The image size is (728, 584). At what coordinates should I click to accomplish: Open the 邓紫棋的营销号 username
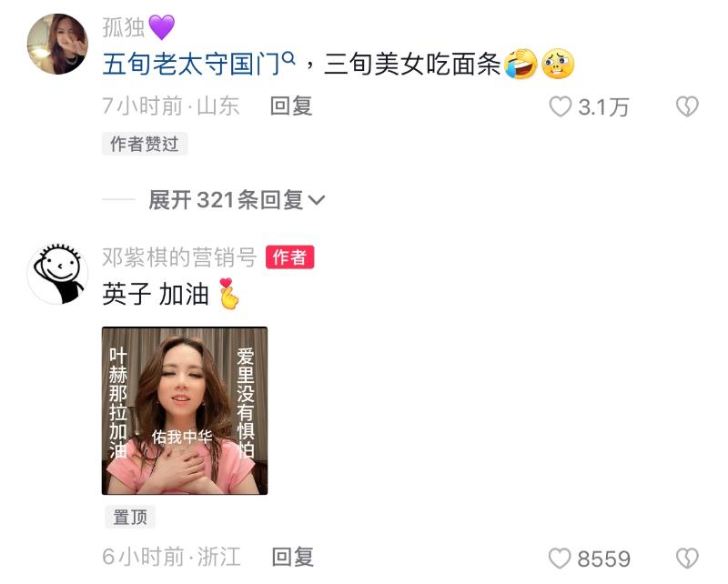(179, 257)
